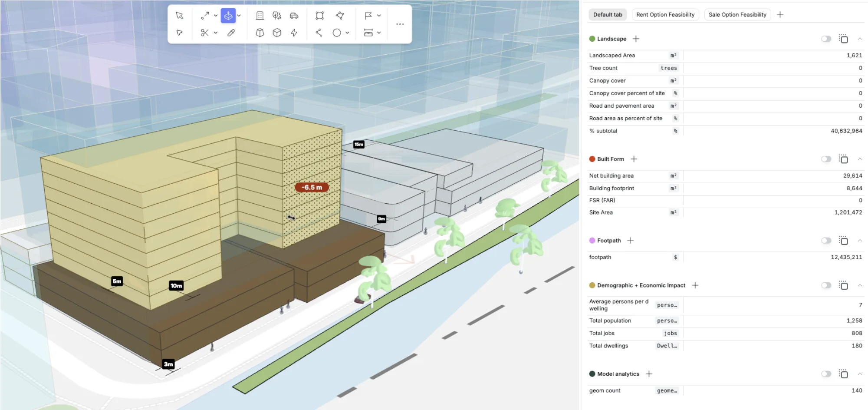868x410 pixels.
Task: Choose the line move/transform tool
Action: (x=205, y=16)
